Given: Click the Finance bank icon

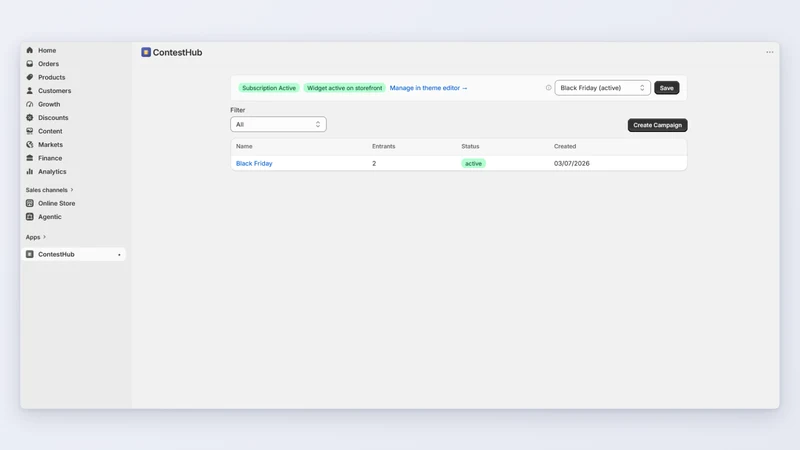Looking at the screenshot, I should pyautogui.click(x=30, y=158).
